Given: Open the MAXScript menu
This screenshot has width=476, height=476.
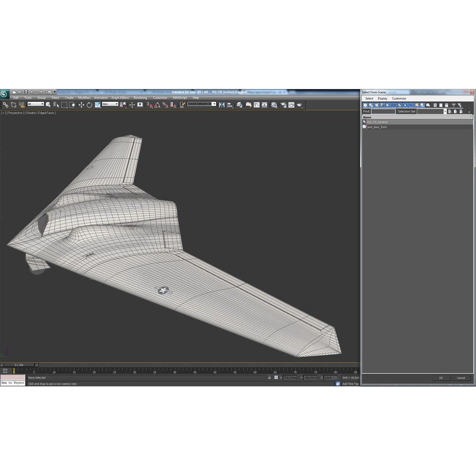Looking at the screenshot, I should pos(180,98).
